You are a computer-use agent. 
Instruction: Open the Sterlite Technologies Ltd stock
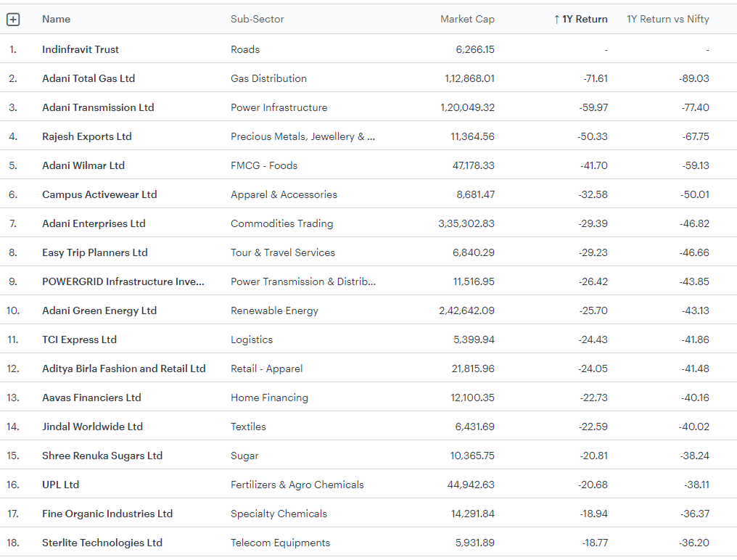tap(102, 543)
